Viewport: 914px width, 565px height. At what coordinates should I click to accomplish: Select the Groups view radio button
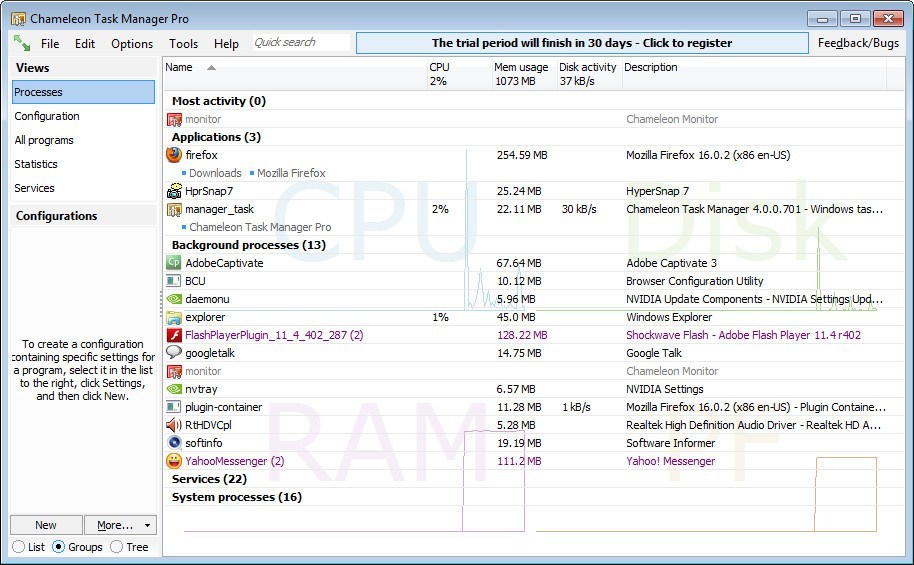tap(58, 547)
